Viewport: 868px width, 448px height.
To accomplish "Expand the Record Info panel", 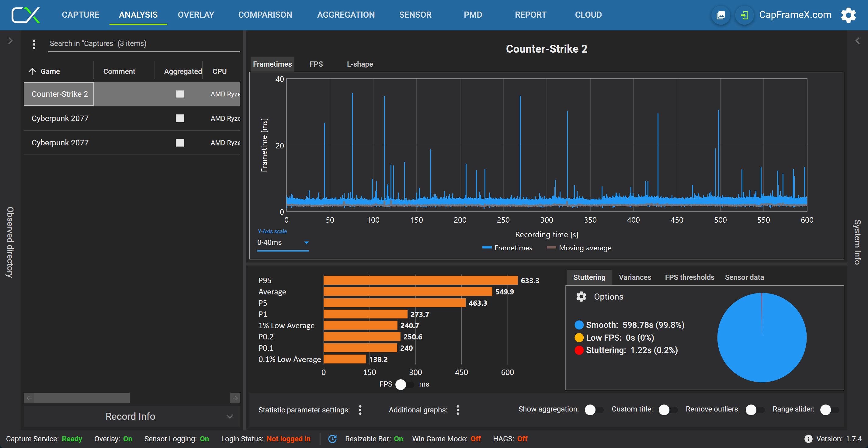I will pos(132,416).
